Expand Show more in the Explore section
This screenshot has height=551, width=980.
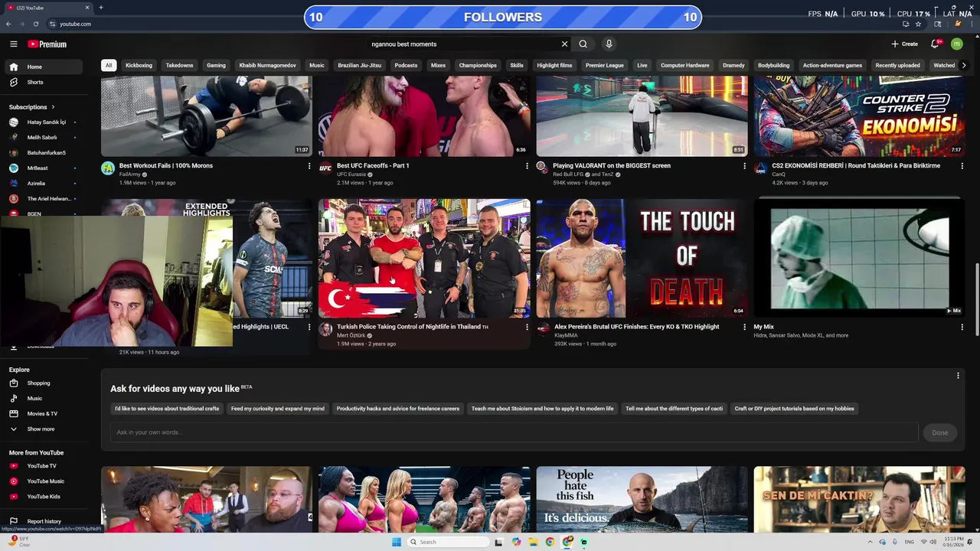(x=44, y=429)
